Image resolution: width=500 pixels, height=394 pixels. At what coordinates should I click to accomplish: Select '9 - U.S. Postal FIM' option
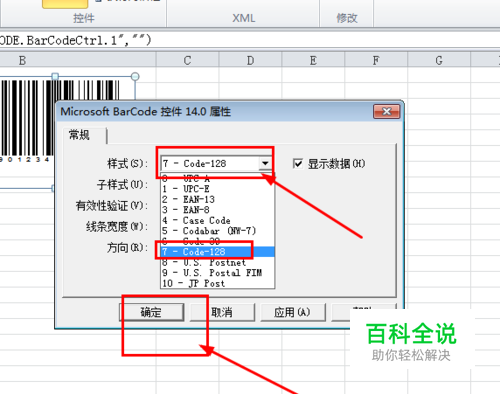click(217, 273)
